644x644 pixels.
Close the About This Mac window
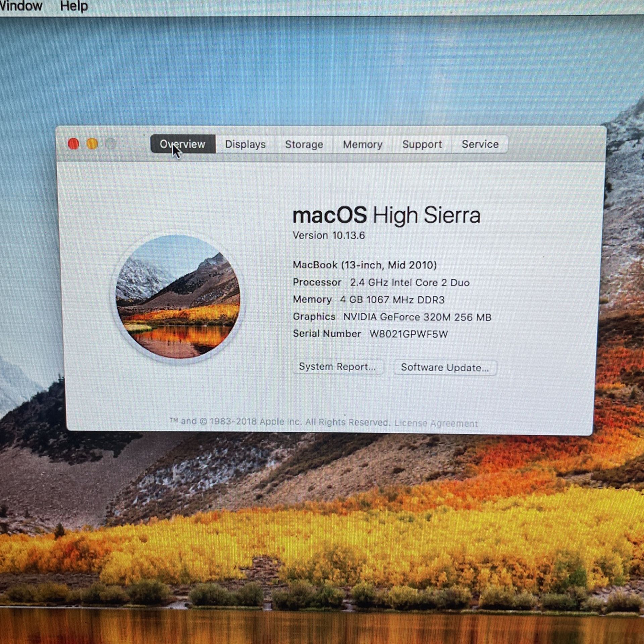tap(73, 144)
